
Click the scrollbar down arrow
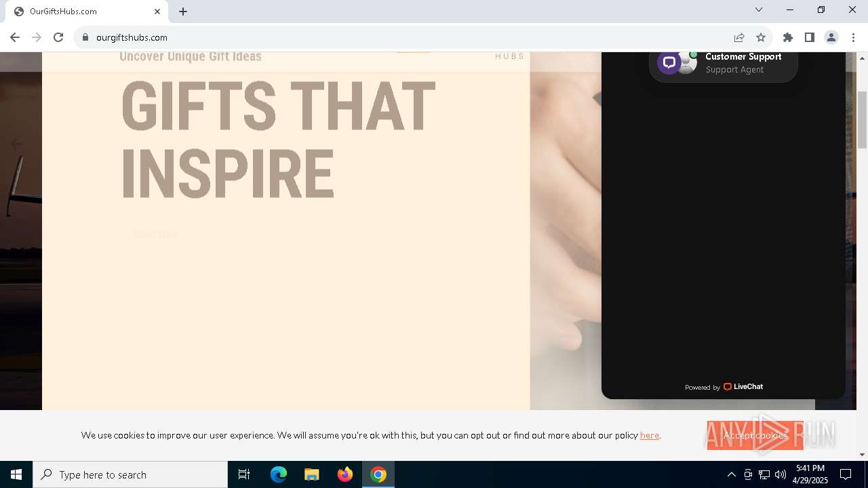[862, 455]
